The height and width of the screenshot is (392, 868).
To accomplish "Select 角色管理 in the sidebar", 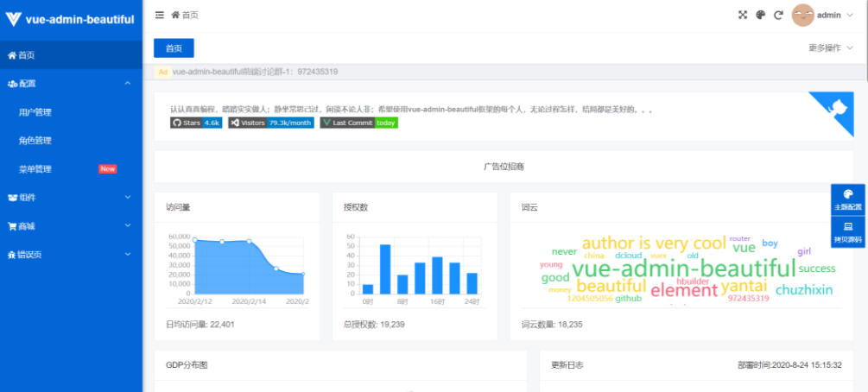I will click(x=35, y=141).
